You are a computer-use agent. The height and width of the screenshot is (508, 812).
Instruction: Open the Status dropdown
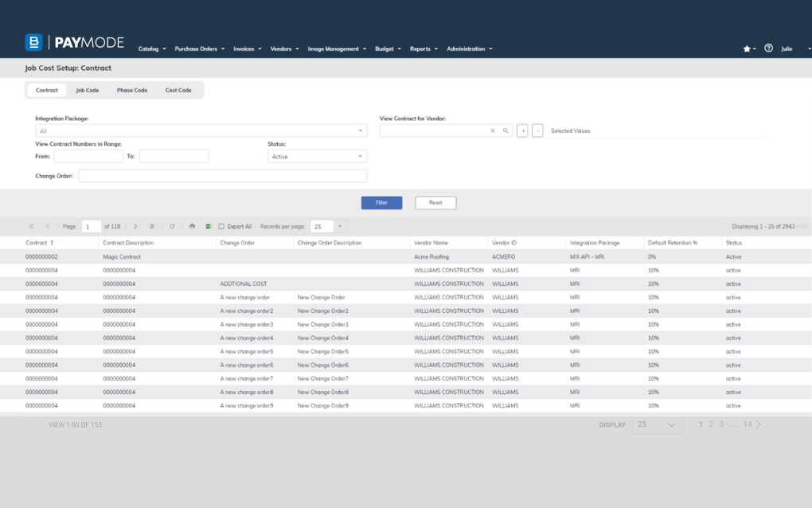pyautogui.click(x=361, y=157)
